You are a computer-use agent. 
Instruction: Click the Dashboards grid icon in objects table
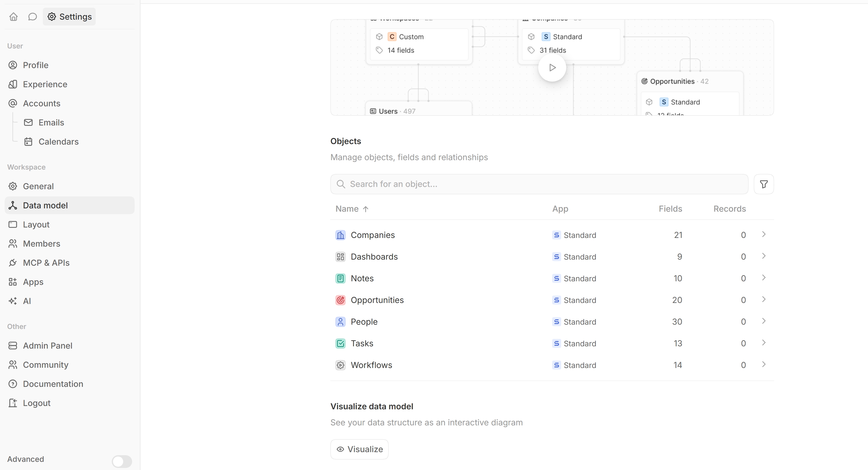[340, 257]
